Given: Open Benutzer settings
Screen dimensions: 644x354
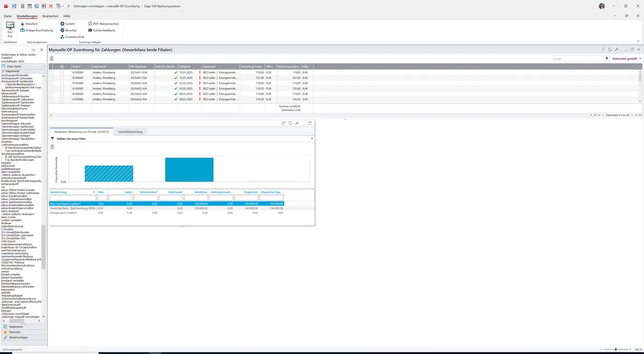Looking at the screenshot, I should click(x=68, y=31).
